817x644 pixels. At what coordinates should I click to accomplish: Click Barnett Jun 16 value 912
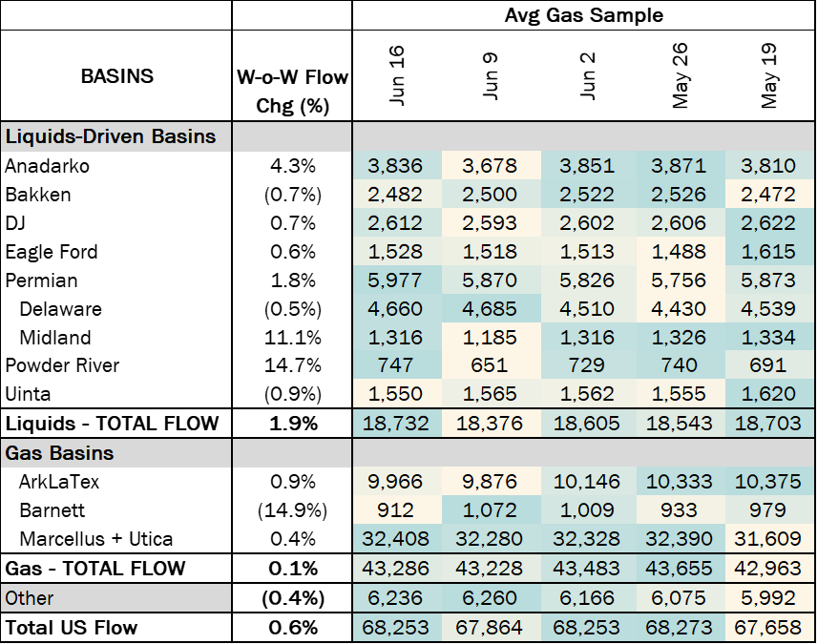tap(395, 510)
